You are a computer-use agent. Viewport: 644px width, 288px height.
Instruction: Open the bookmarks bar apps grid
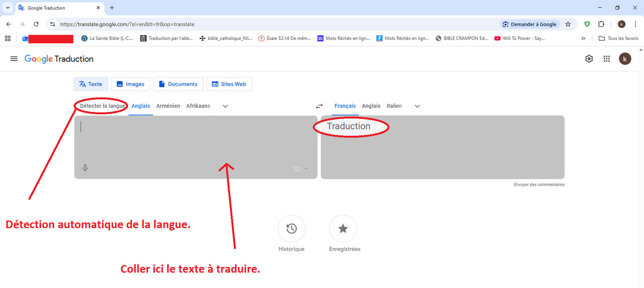(8, 38)
